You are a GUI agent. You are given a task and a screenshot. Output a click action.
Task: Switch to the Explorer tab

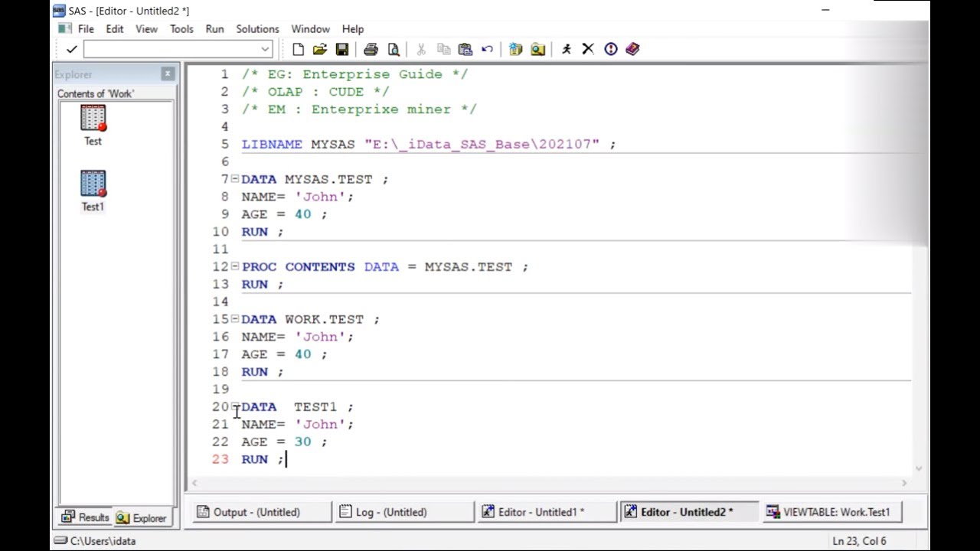point(141,518)
